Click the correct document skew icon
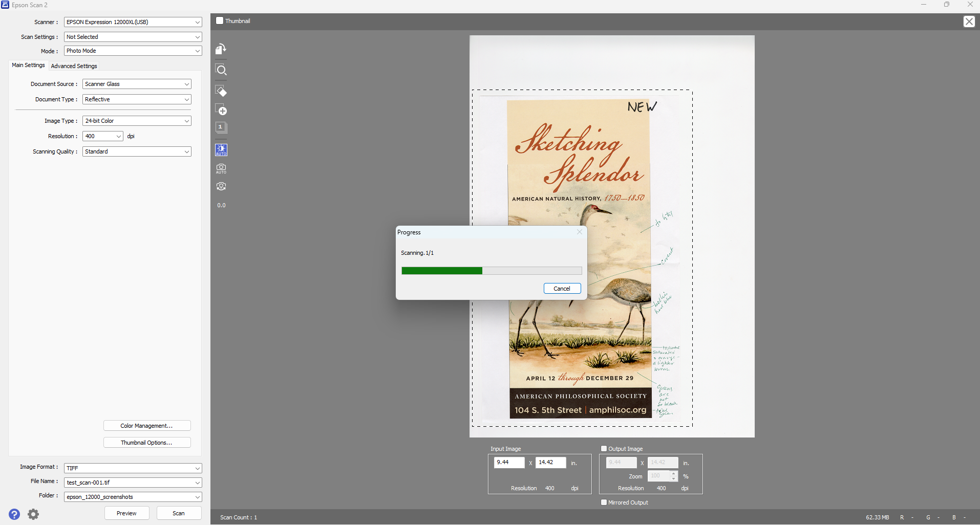The width and height of the screenshot is (980, 525). click(221, 186)
